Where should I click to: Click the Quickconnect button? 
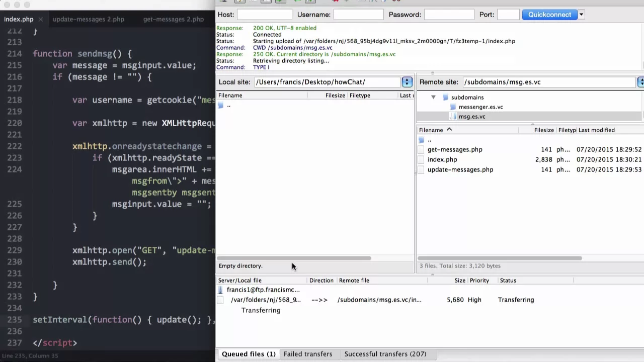pyautogui.click(x=549, y=15)
